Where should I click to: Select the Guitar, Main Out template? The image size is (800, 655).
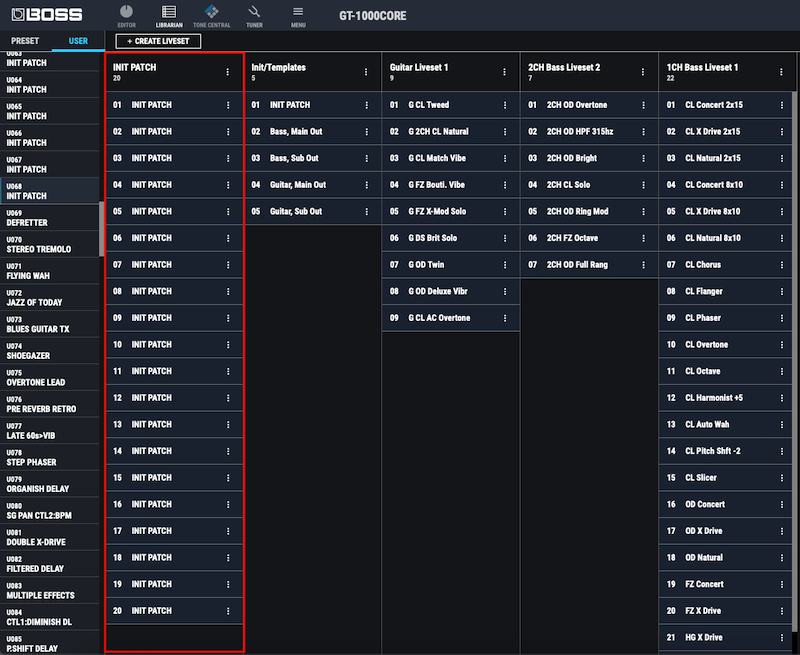pyautogui.click(x=312, y=185)
